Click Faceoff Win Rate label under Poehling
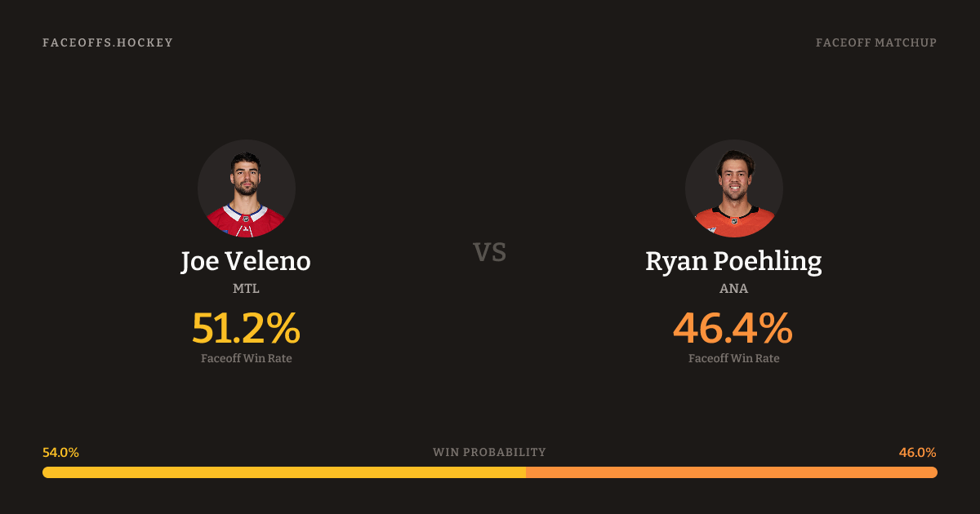The width and height of the screenshot is (980, 514). pyautogui.click(x=733, y=358)
